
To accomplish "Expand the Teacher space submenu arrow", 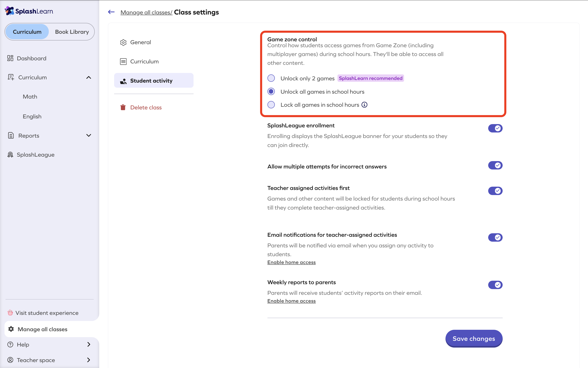I will pyautogui.click(x=89, y=360).
